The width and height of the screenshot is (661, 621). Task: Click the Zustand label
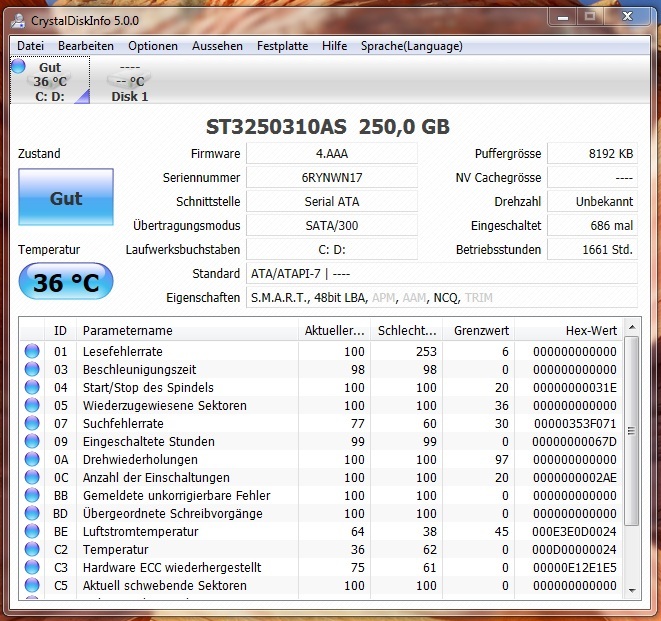point(39,153)
